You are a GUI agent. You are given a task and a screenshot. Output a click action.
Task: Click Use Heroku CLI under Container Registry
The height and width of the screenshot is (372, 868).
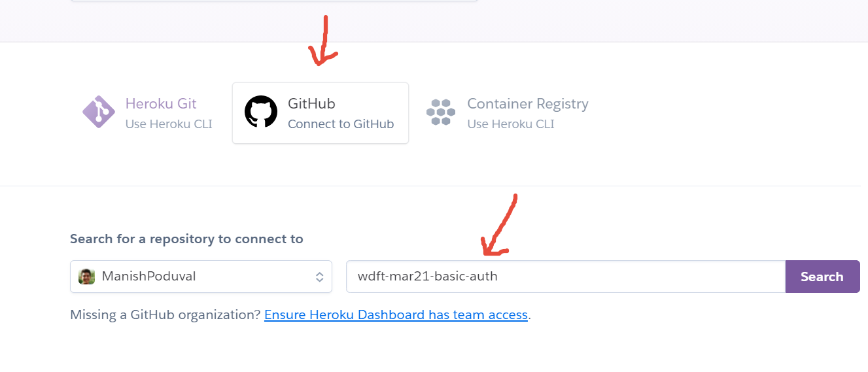(511, 124)
